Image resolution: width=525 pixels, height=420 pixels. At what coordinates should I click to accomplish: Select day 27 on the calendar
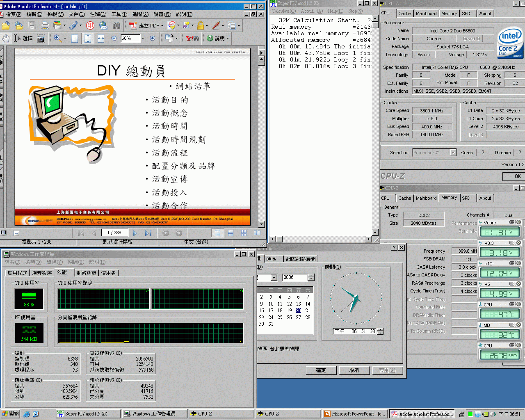[x=298, y=317]
